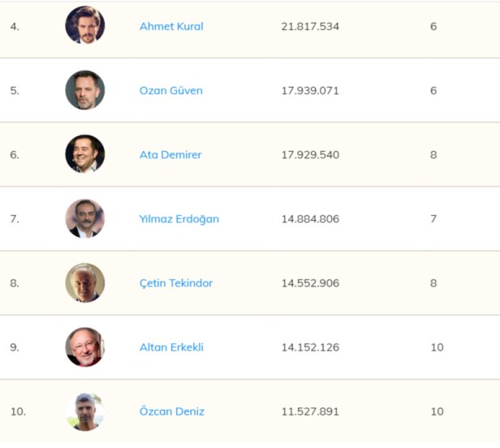
Task: Click the avatar in Özcan Deniz's row
Action: (x=85, y=411)
